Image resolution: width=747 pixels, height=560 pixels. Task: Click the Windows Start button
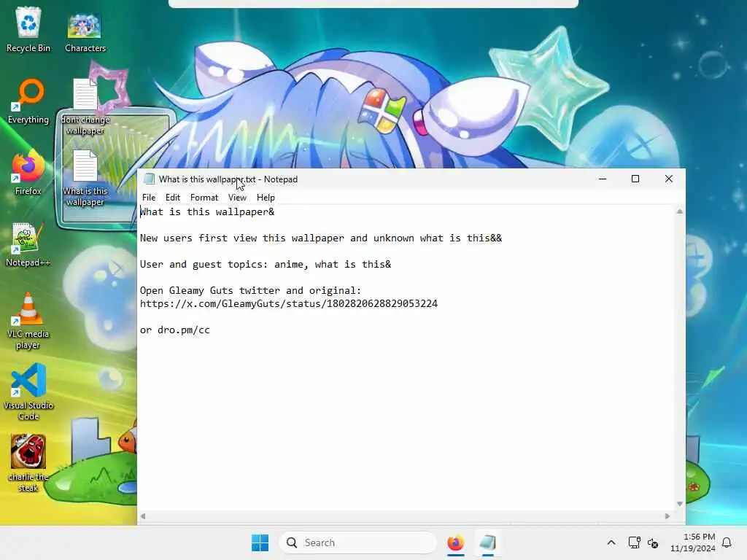260,542
